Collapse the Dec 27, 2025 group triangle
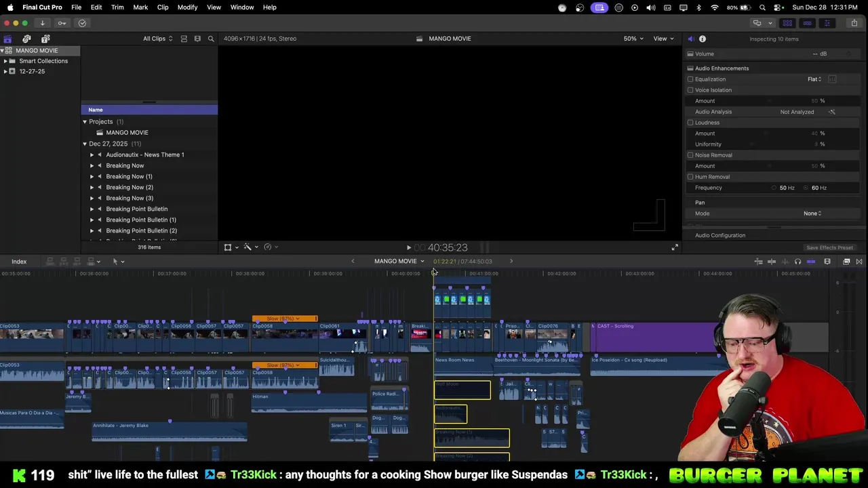Image resolution: width=868 pixels, height=488 pixels. click(85, 144)
